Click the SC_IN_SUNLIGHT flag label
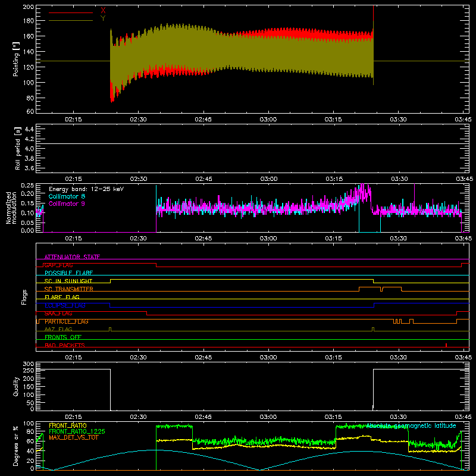Image resolution: width=476 pixels, height=476 pixels. click(68, 281)
